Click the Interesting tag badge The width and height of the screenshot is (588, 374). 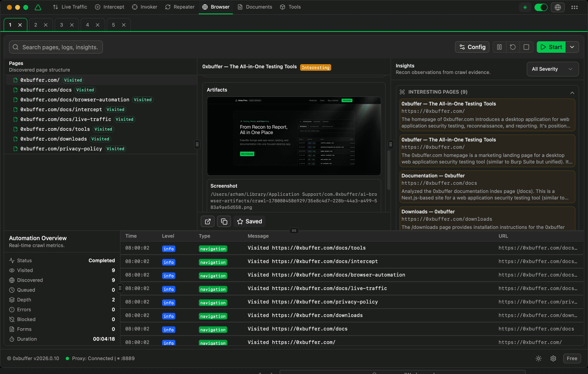click(316, 67)
